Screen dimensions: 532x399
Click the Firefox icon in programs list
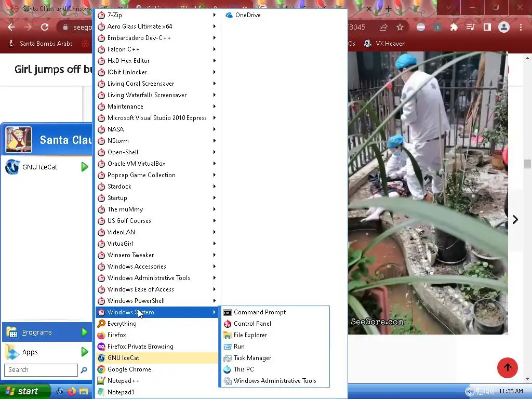101,335
